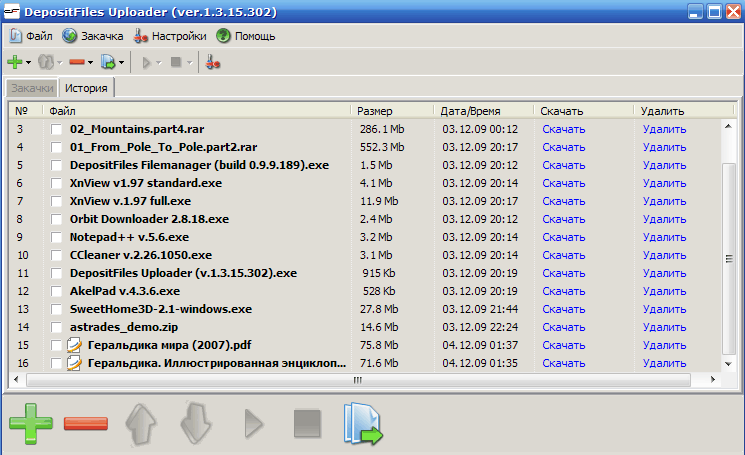Open dropdown arrow next to small red minus
Screen dimensions: 745x455
pyautogui.click(x=90, y=62)
